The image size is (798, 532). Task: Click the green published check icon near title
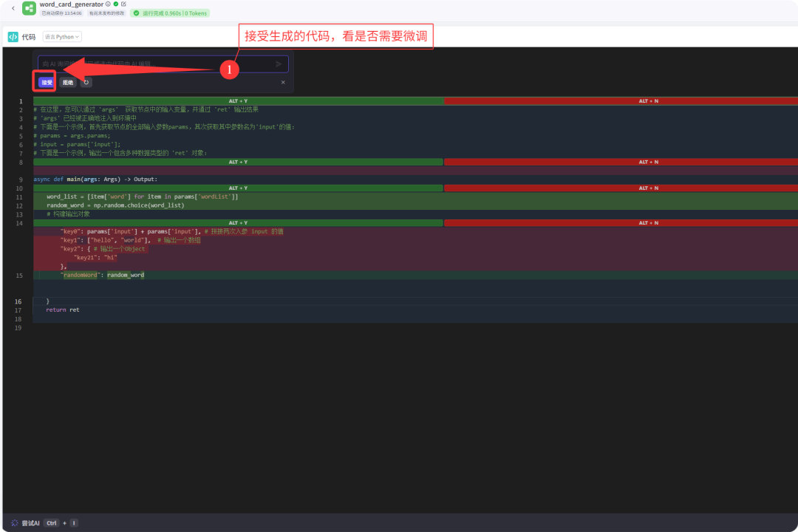(x=116, y=4)
